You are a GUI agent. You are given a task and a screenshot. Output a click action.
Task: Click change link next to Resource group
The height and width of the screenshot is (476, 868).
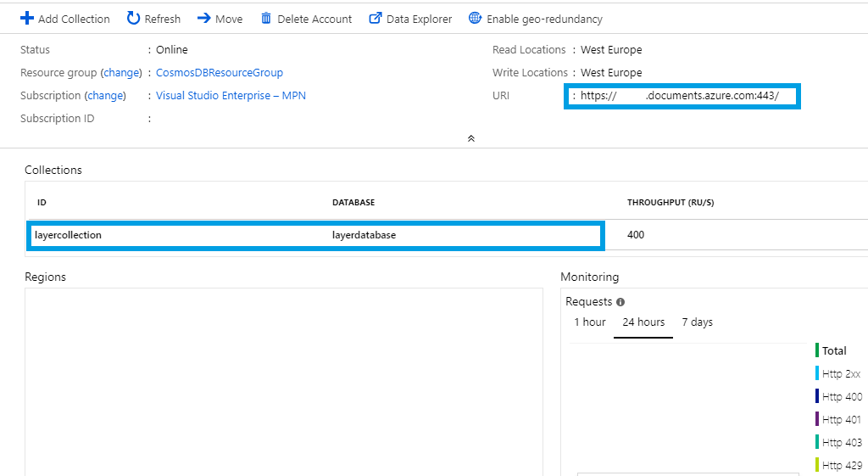[x=120, y=73]
